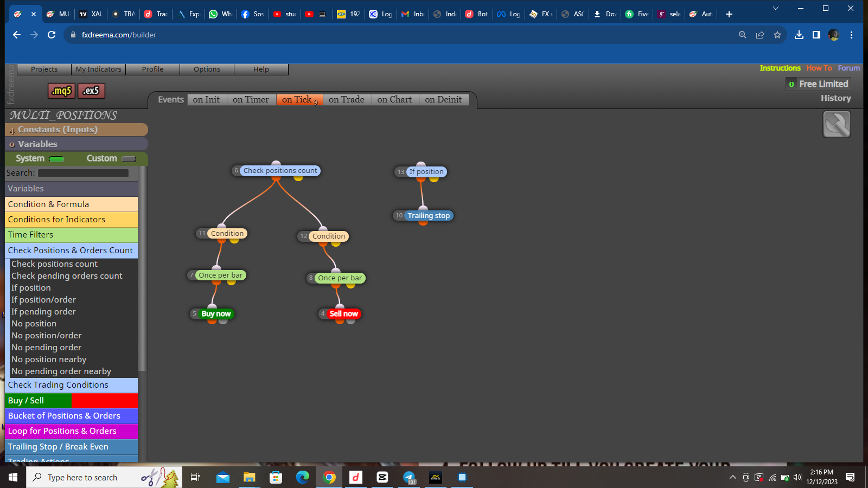Screen dimensions: 868x488
Task: Toggle Custom blocks switch
Action: 129,159
